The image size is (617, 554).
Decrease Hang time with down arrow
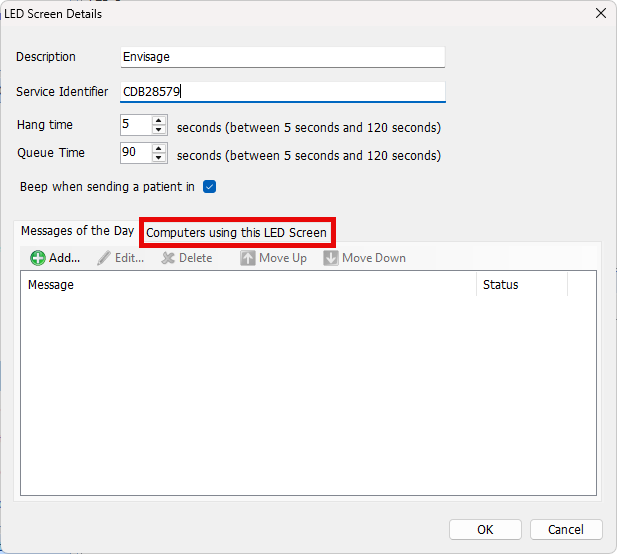point(159,130)
